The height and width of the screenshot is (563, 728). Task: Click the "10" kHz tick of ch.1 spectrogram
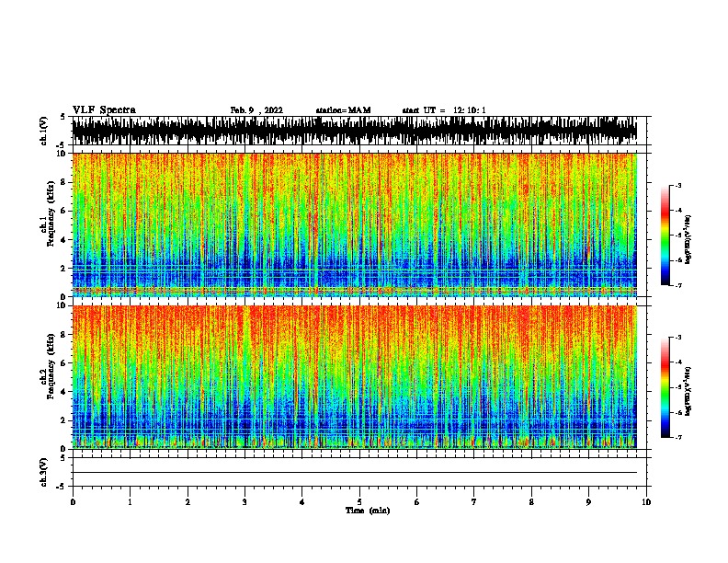[63, 154]
